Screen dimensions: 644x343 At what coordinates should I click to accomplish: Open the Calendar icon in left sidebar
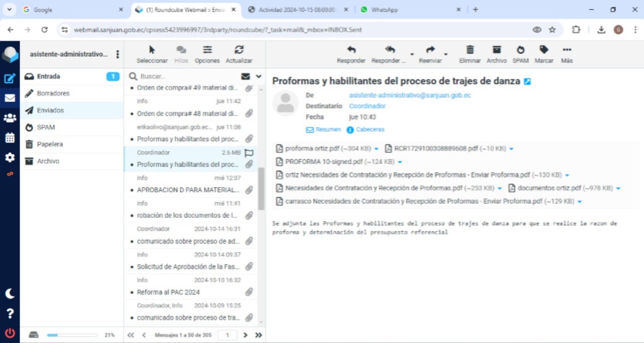point(9,138)
